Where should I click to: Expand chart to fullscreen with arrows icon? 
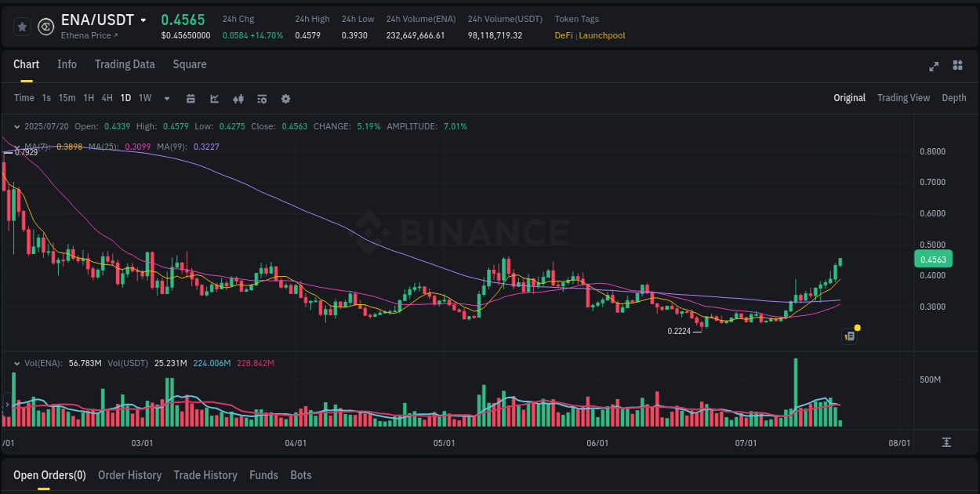click(934, 67)
